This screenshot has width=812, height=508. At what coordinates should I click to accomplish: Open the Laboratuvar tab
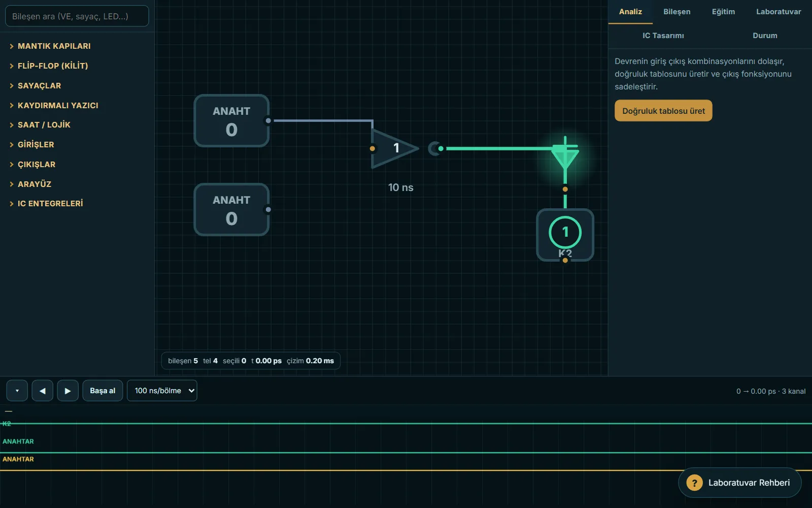pyautogui.click(x=779, y=12)
